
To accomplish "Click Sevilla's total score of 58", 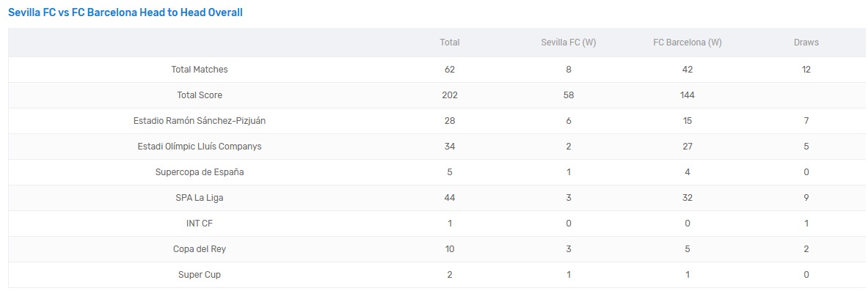I will 569,95.
